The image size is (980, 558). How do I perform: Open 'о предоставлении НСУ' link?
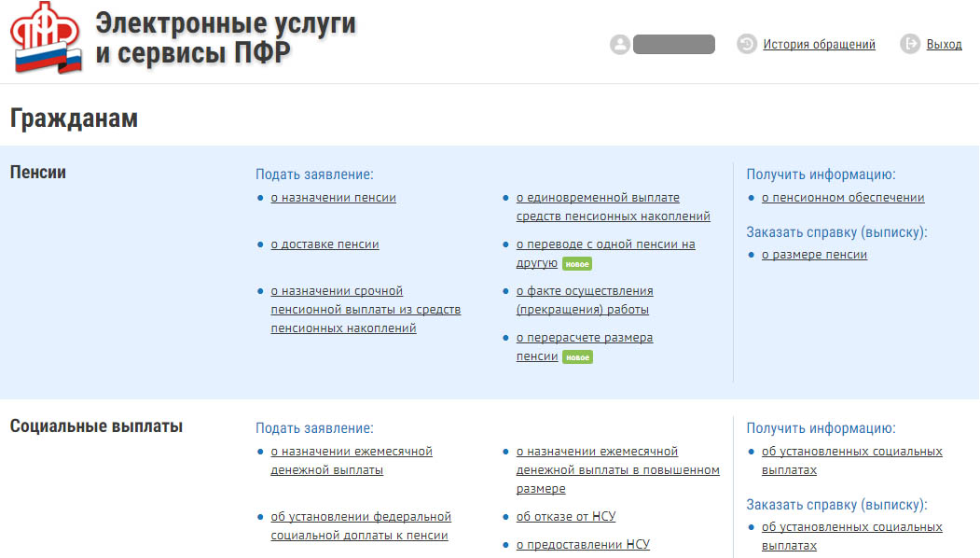(x=583, y=545)
